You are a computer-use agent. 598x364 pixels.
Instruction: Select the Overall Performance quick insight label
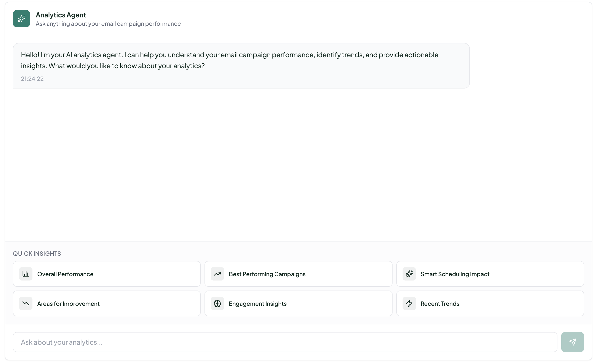pos(65,274)
